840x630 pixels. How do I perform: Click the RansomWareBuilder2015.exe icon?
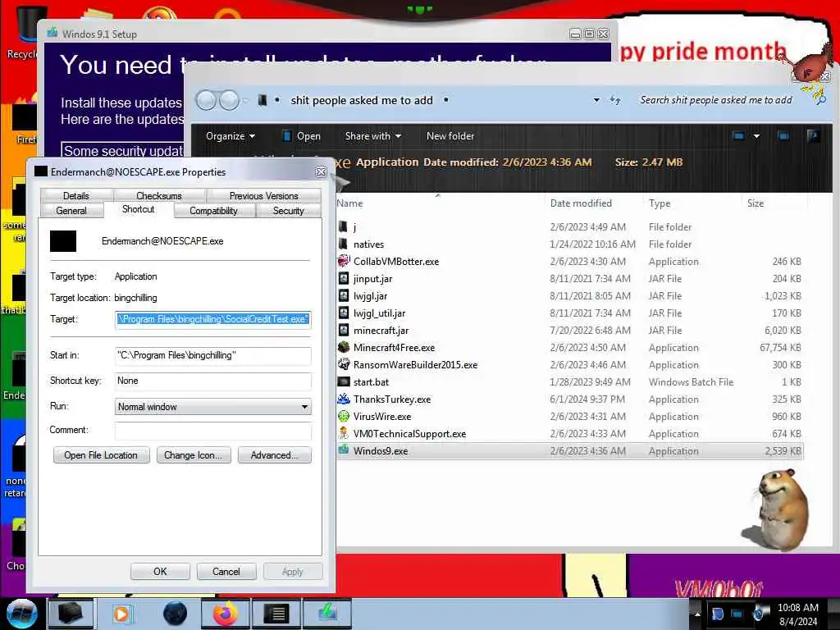tap(344, 364)
